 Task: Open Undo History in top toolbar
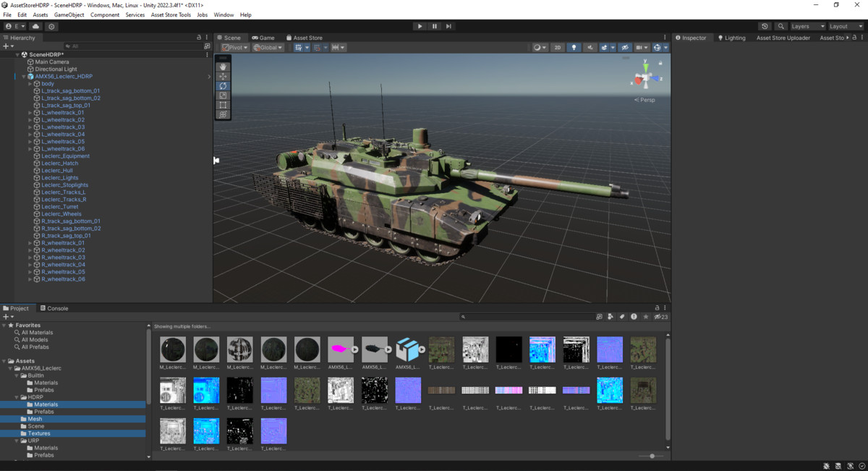(x=765, y=26)
